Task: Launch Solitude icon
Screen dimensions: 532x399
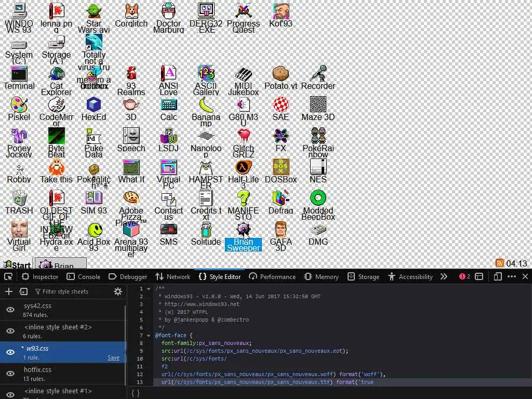Action: tap(206, 234)
